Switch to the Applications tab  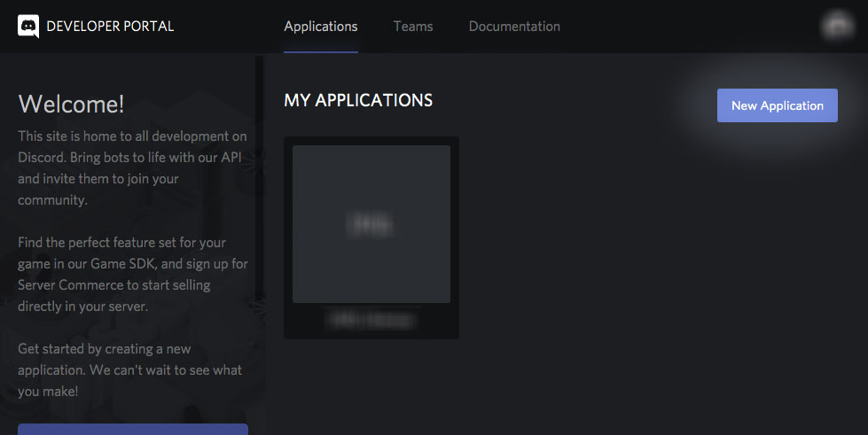tap(321, 26)
